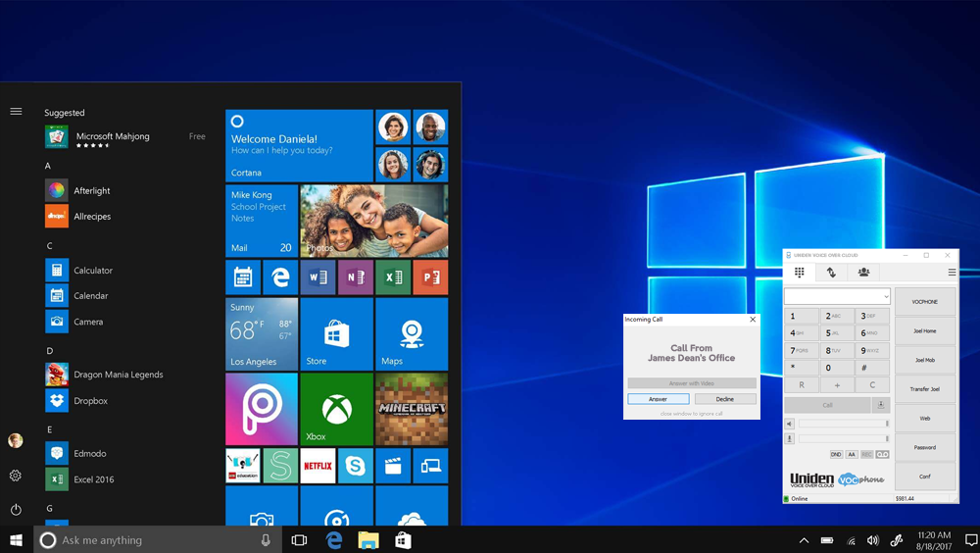Image resolution: width=980 pixels, height=553 pixels.
Task: Answer the incoming call
Action: tap(658, 399)
